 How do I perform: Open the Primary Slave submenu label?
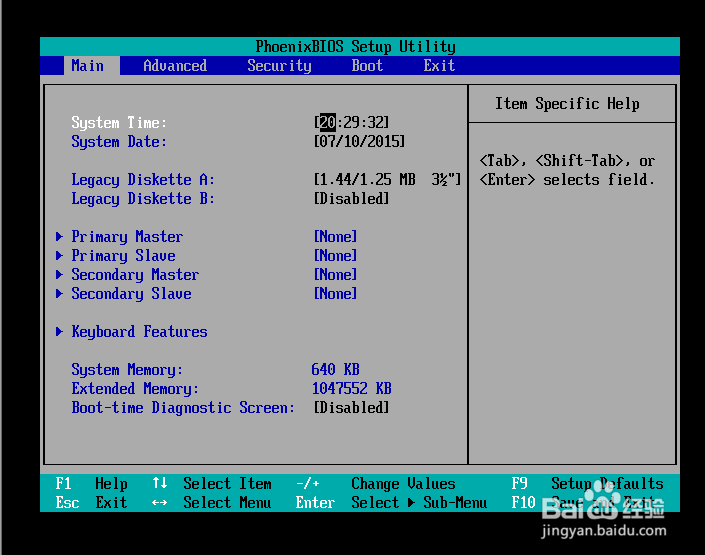[123, 255]
